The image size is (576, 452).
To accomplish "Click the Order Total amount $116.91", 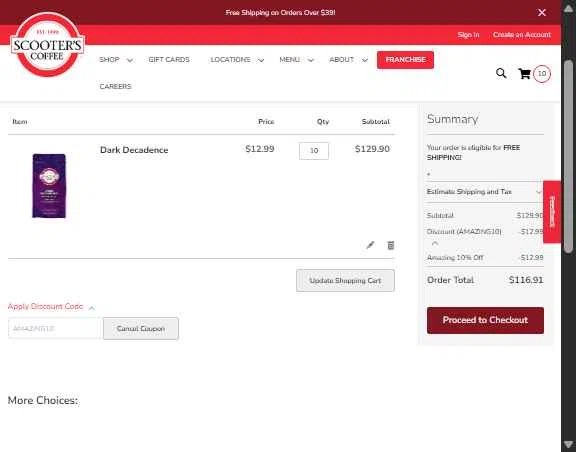I will 526,280.
